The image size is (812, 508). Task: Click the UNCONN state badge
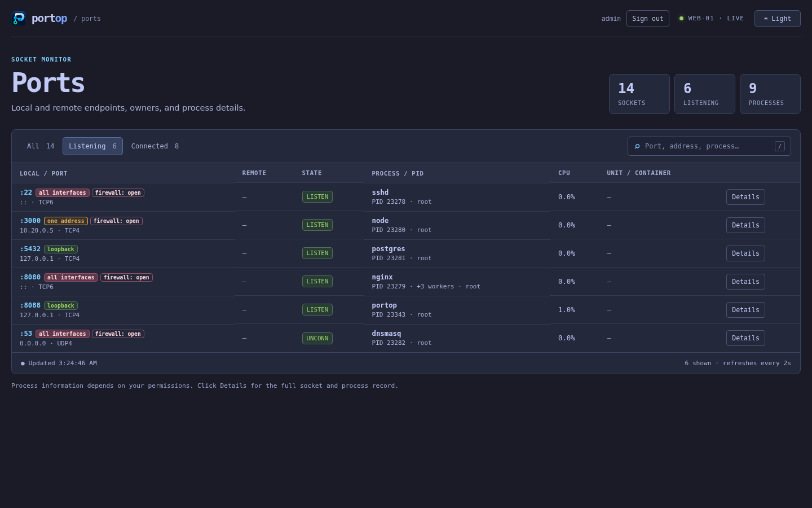(x=317, y=339)
